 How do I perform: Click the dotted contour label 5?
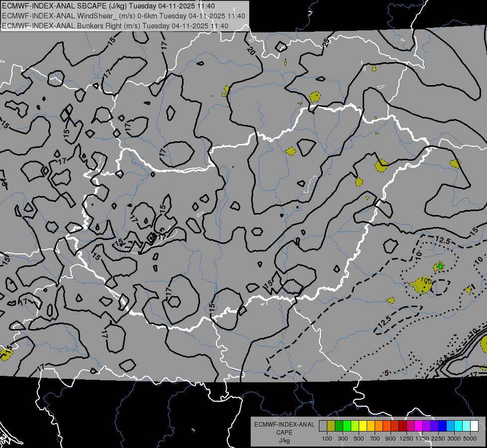coord(387,373)
